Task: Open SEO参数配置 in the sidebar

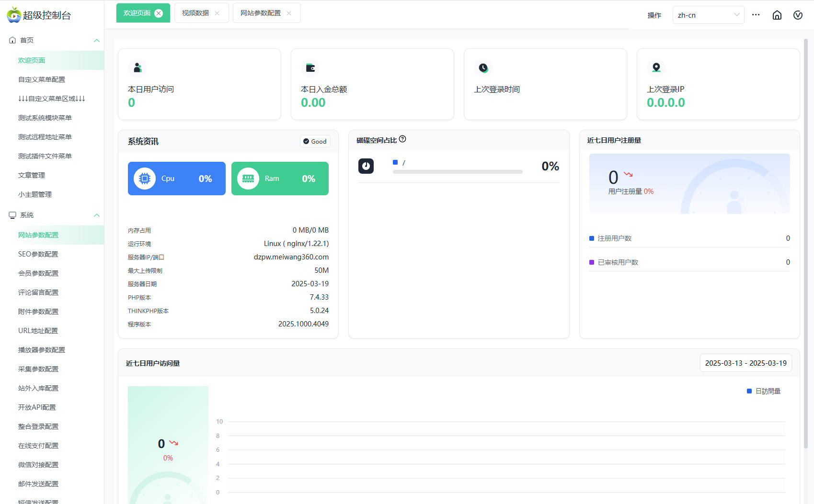Action: point(38,254)
